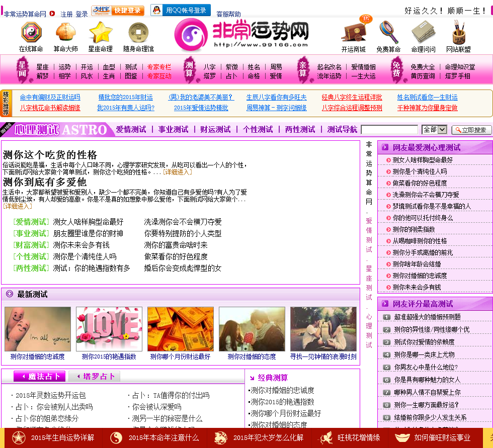
Task: Open the money 财运最好 thumbnail
Action: [x=181, y=329]
